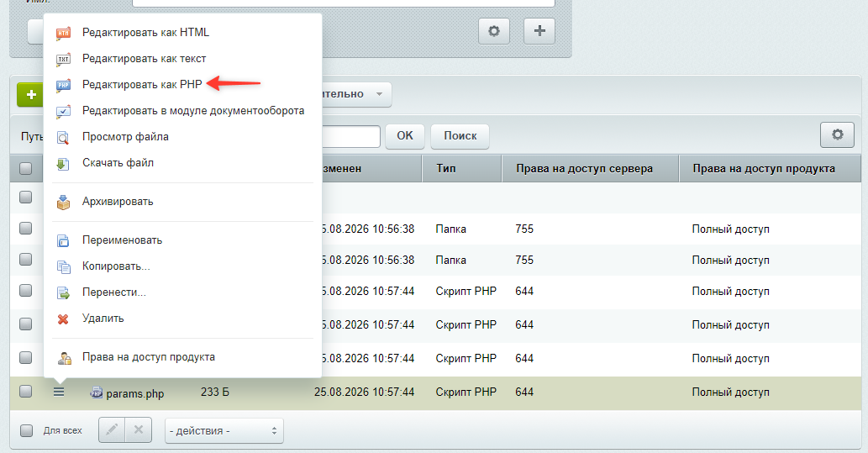Click the green download file icon

pyautogui.click(x=64, y=163)
